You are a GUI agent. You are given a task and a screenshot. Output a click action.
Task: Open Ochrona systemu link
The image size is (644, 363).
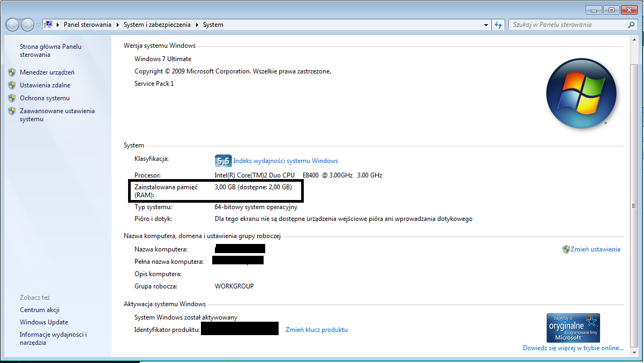pos(44,98)
